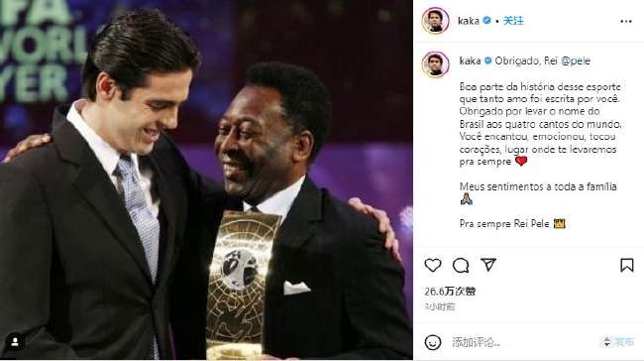The height and width of the screenshot is (361, 644).
Task: Open kaka profile picture in header
Action: (x=435, y=20)
